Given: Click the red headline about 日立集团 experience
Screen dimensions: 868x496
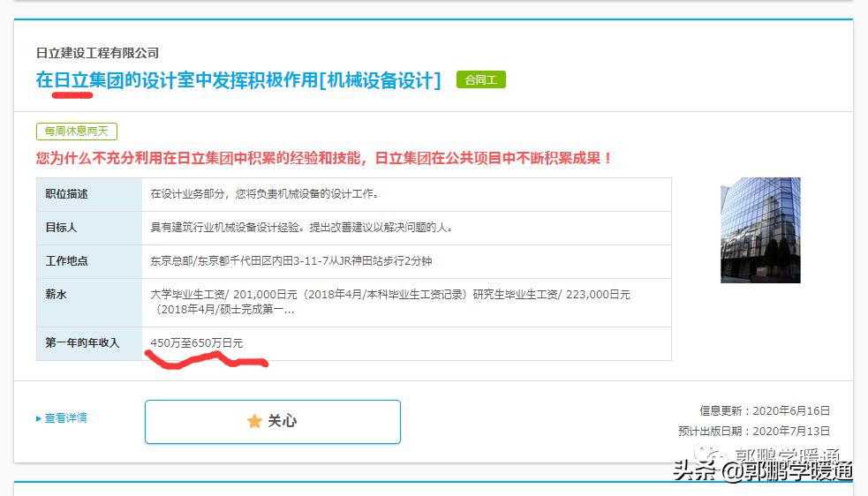Looking at the screenshot, I should [x=324, y=158].
